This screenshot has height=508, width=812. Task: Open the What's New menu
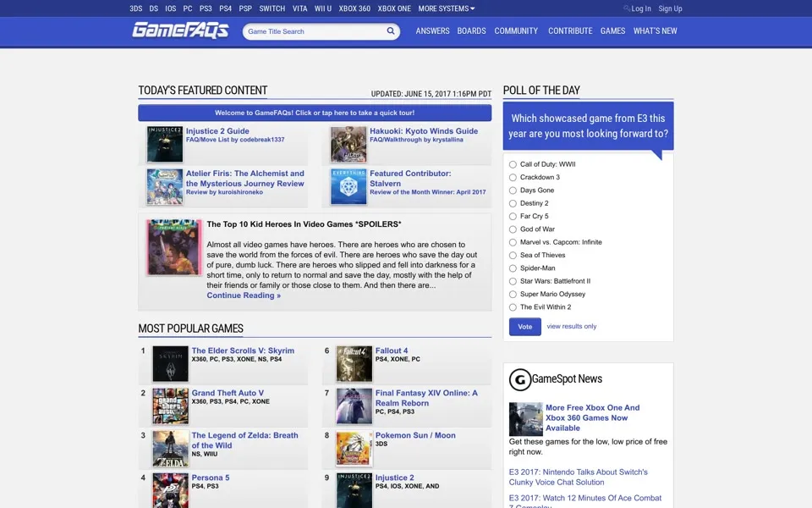pyautogui.click(x=655, y=31)
